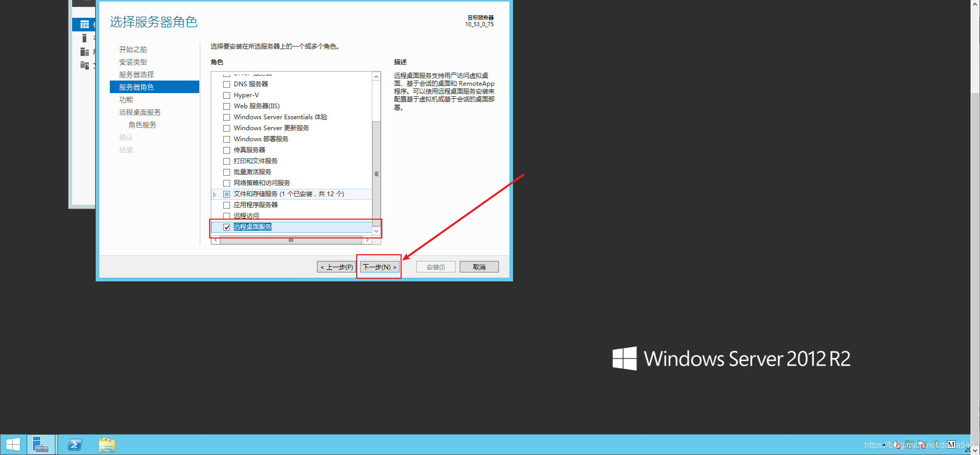The height and width of the screenshot is (455, 980).
Task: Go to the 角色服务 wizard sub-step
Action: click(x=142, y=125)
